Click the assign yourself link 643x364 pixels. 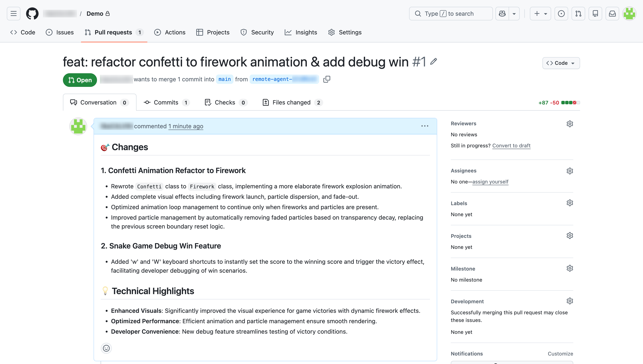click(490, 182)
